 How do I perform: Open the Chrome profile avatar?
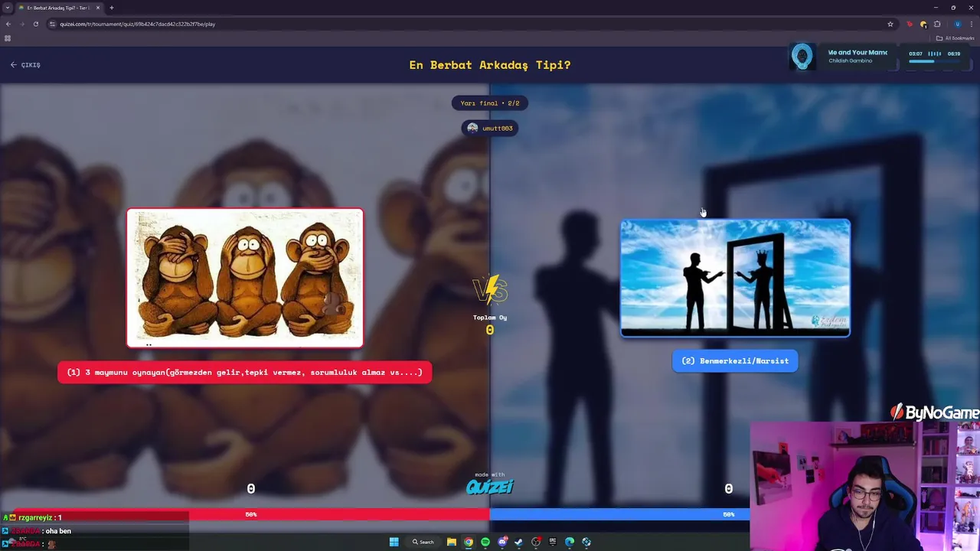click(x=957, y=24)
